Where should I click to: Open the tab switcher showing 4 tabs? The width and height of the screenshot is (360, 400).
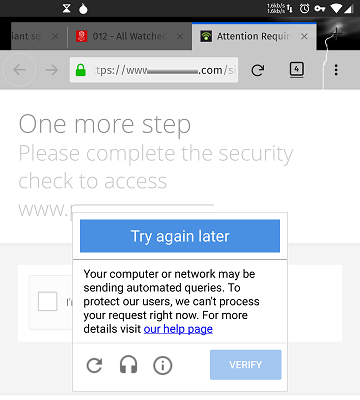click(x=297, y=70)
